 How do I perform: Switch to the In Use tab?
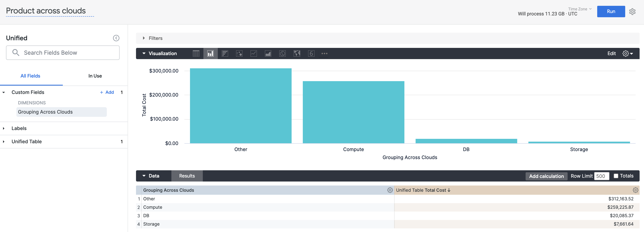[95, 76]
